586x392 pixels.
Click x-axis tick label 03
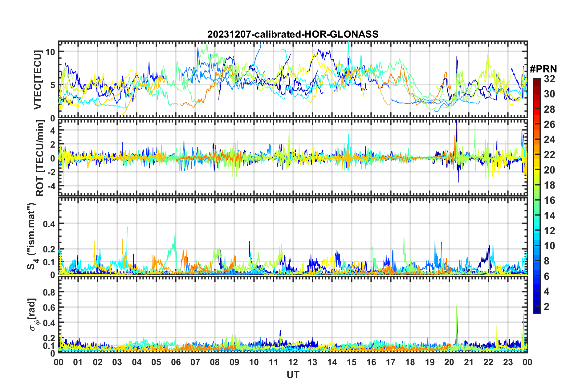pos(117,362)
